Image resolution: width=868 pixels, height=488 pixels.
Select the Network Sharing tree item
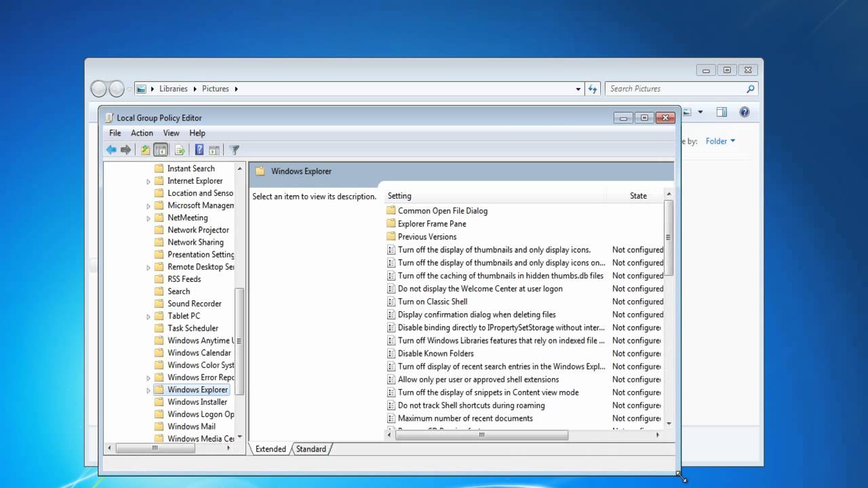195,242
